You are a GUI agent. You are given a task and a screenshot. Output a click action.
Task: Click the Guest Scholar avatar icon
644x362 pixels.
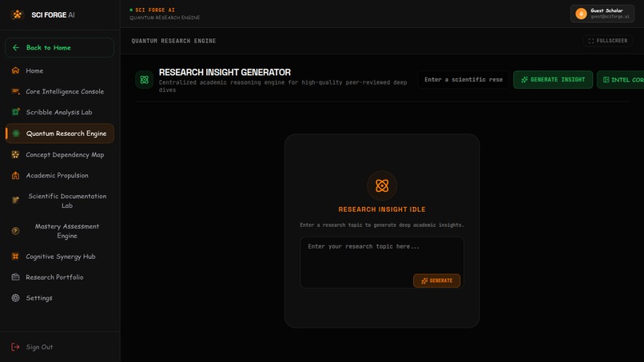point(581,14)
